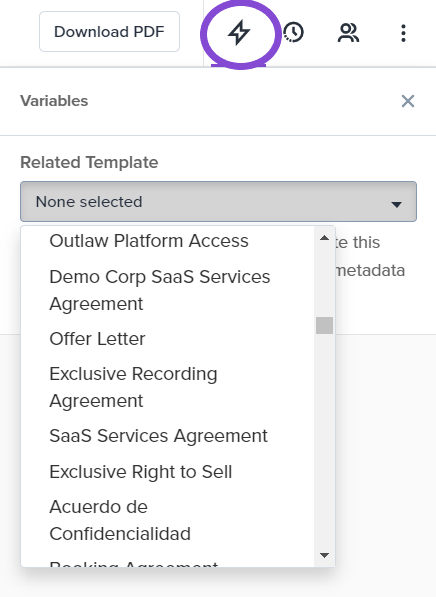Expand the Related Template dropdown
This screenshot has width=436, height=597.
point(218,201)
